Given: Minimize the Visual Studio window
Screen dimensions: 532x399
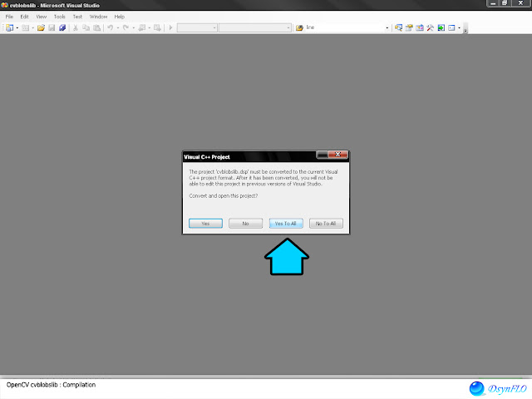Looking at the screenshot, I should click(493, 3).
